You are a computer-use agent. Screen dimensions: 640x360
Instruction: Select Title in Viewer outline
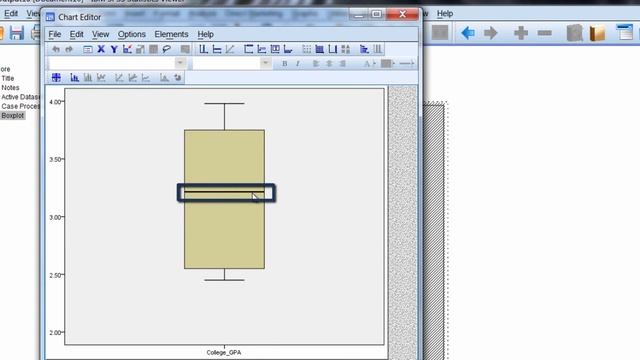click(8, 78)
